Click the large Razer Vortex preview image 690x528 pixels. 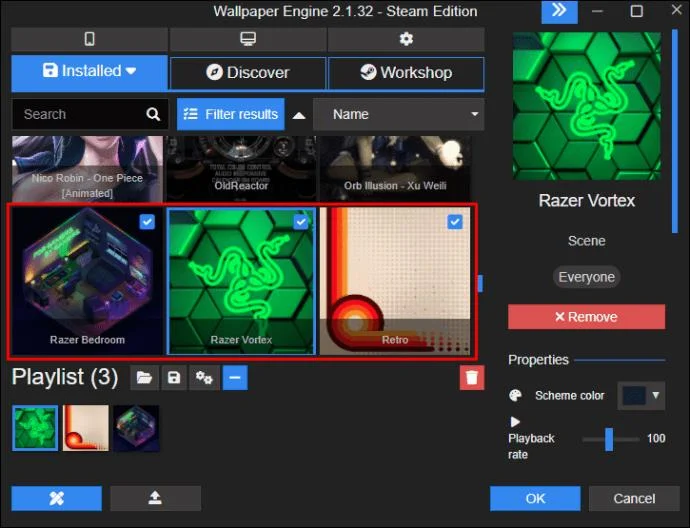[587, 106]
